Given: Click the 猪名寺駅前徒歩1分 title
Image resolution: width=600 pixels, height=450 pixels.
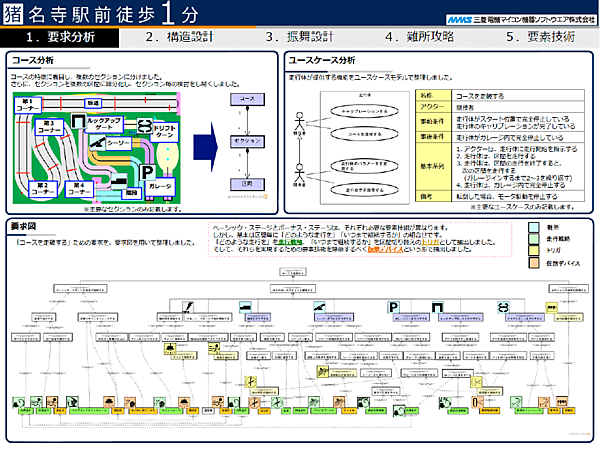Looking at the screenshot, I should pos(101,14).
